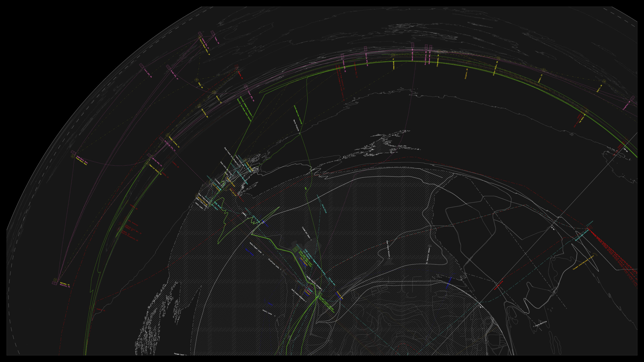Select the Skaggs Island, CA circle marker

(x=168, y=135)
